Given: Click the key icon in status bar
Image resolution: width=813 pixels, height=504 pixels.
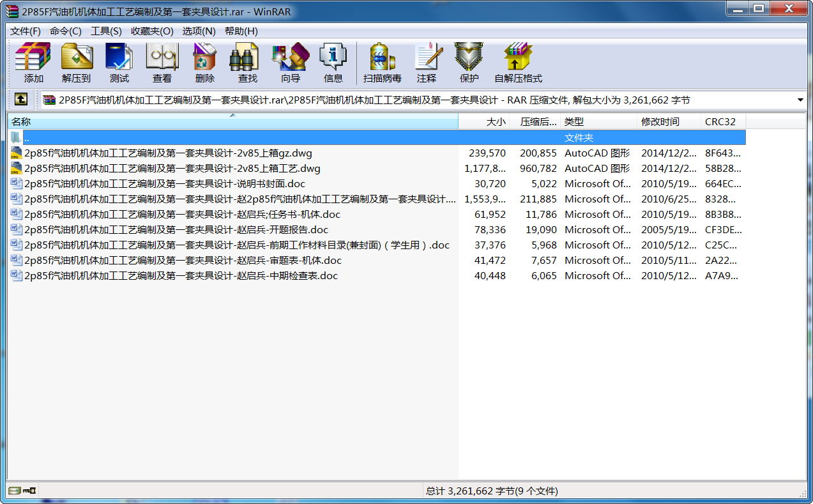Looking at the screenshot, I should [x=29, y=491].
